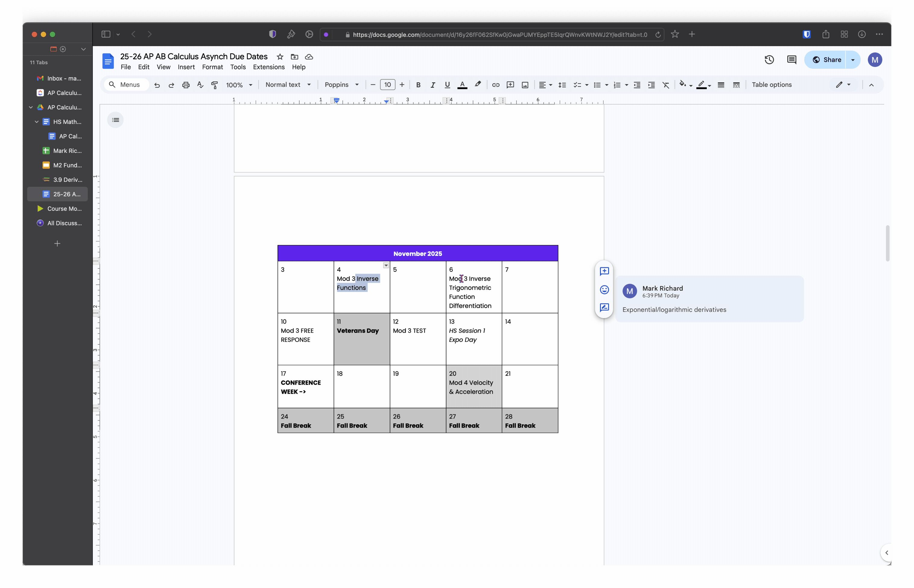Toggle italic formatting

432,85
